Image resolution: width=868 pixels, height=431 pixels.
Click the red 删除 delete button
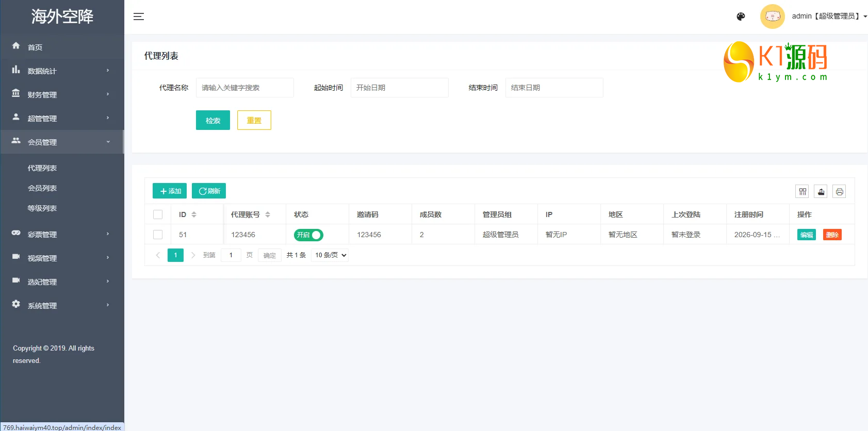tap(832, 235)
